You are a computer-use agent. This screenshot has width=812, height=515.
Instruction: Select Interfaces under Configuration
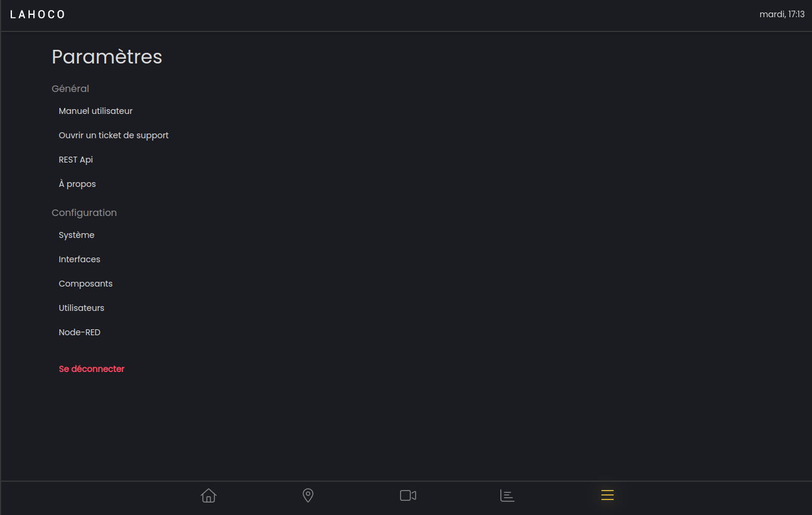click(x=80, y=259)
